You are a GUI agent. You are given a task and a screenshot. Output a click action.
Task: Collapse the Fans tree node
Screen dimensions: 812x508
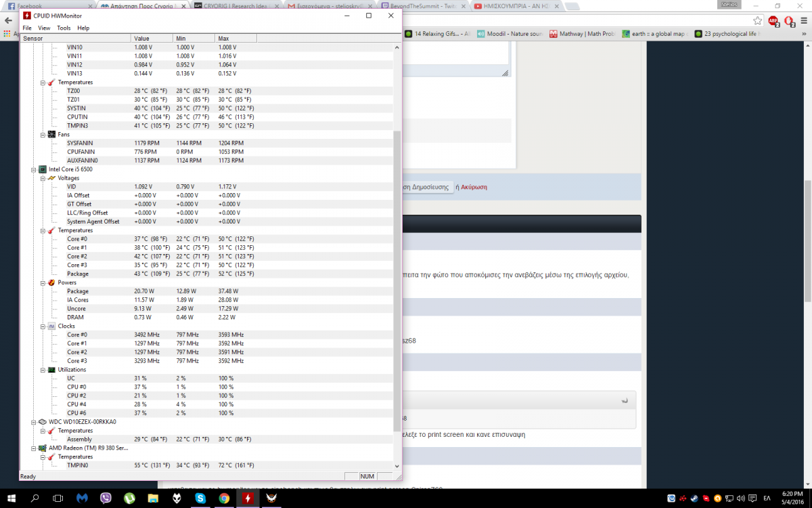click(42, 134)
